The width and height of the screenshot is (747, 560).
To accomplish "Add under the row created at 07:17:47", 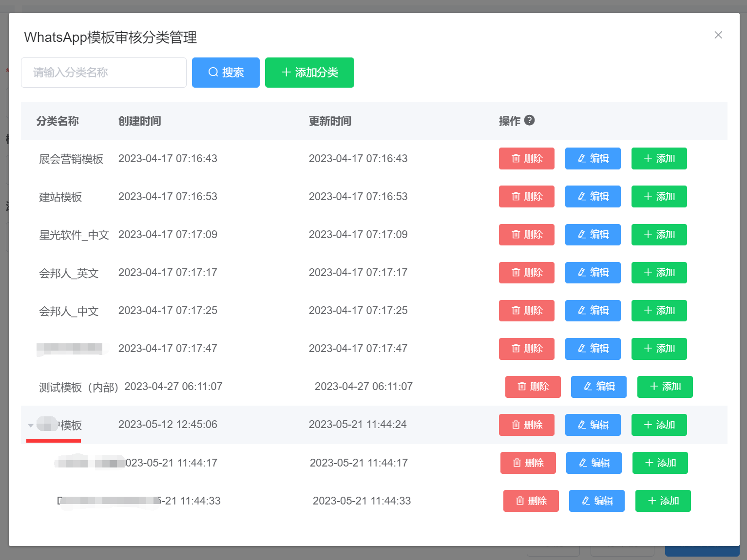I will pyautogui.click(x=659, y=349).
